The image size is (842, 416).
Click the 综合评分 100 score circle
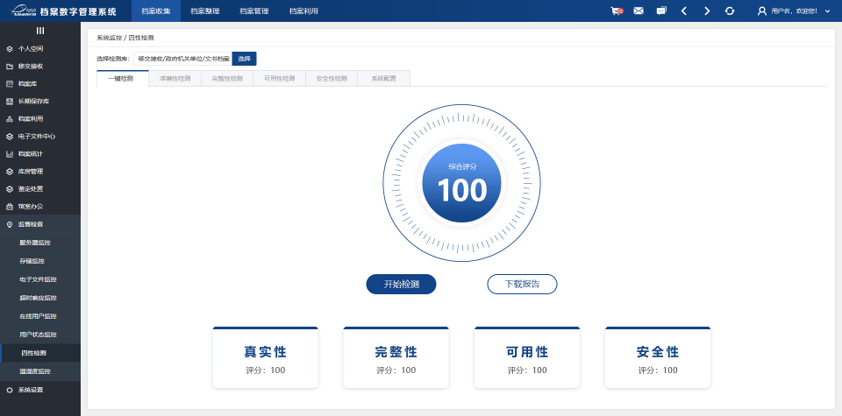tap(462, 183)
